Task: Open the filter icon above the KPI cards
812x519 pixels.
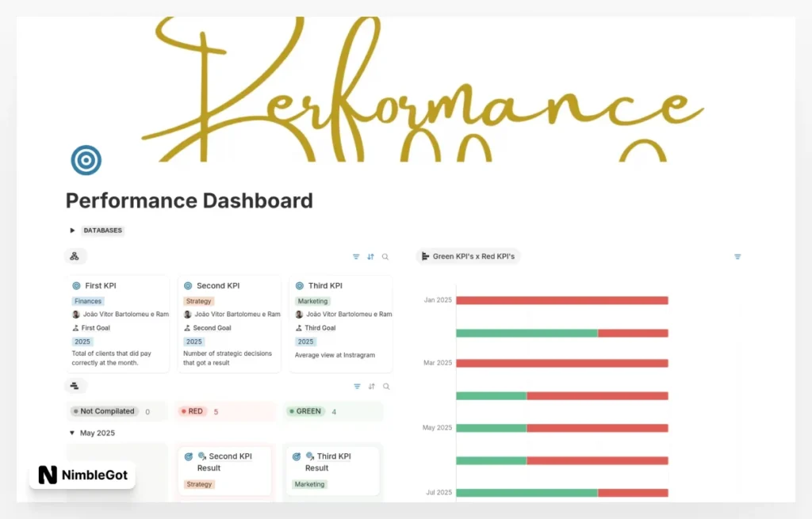Action: 355,256
